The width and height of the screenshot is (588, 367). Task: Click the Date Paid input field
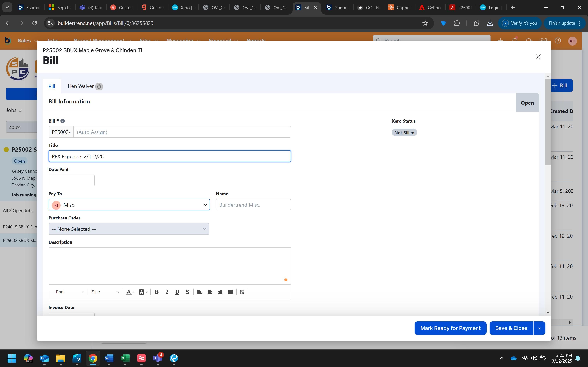[71, 180]
